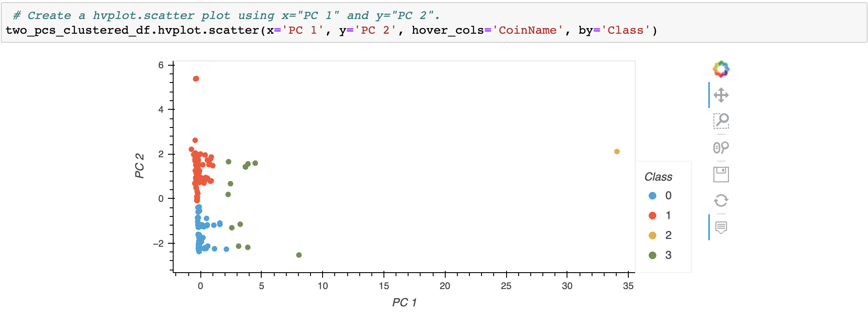Click x-axis tick label 35
The height and width of the screenshot is (318, 868).
click(x=628, y=286)
